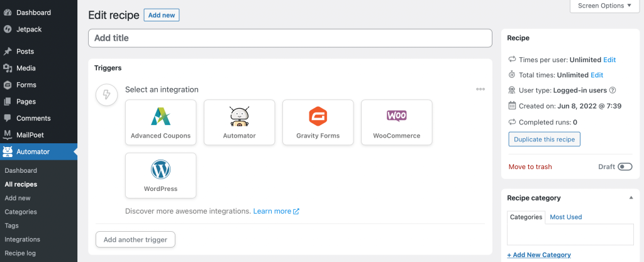Click the Automator robot sidebar icon
644x262 pixels.
click(x=8, y=151)
